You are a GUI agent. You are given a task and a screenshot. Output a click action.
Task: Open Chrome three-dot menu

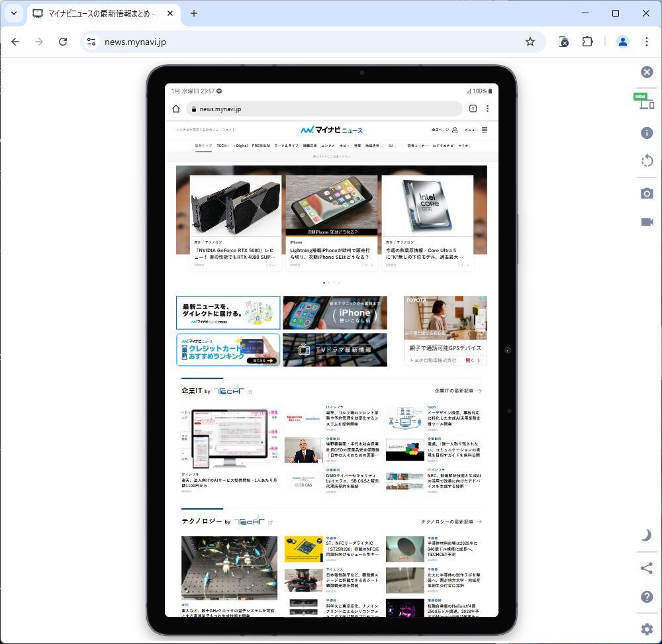point(646,42)
